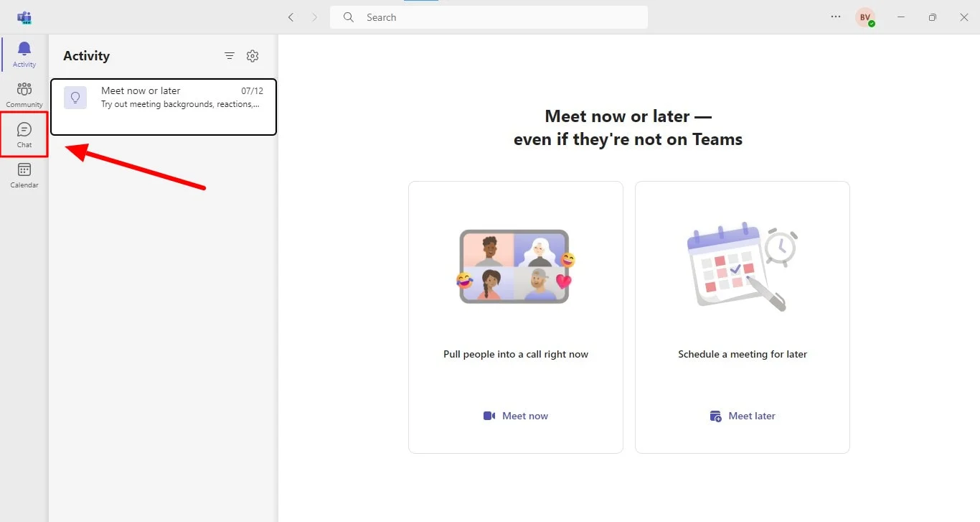The height and width of the screenshot is (522, 980).
Task: Click the "Meet now or later —" headline
Action: pos(628,116)
